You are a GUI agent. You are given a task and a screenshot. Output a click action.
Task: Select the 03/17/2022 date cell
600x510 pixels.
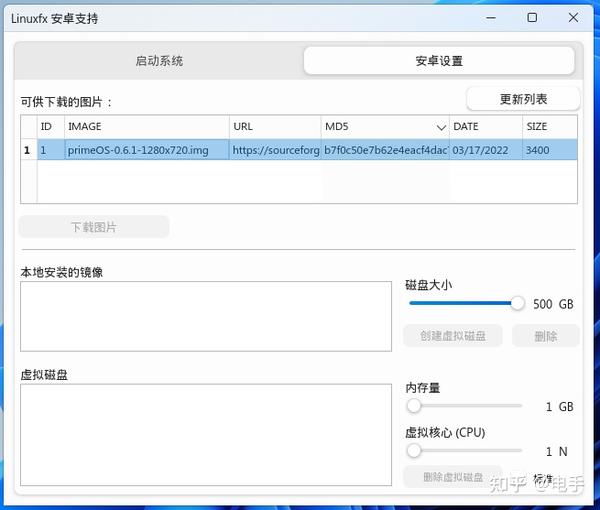click(486, 150)
